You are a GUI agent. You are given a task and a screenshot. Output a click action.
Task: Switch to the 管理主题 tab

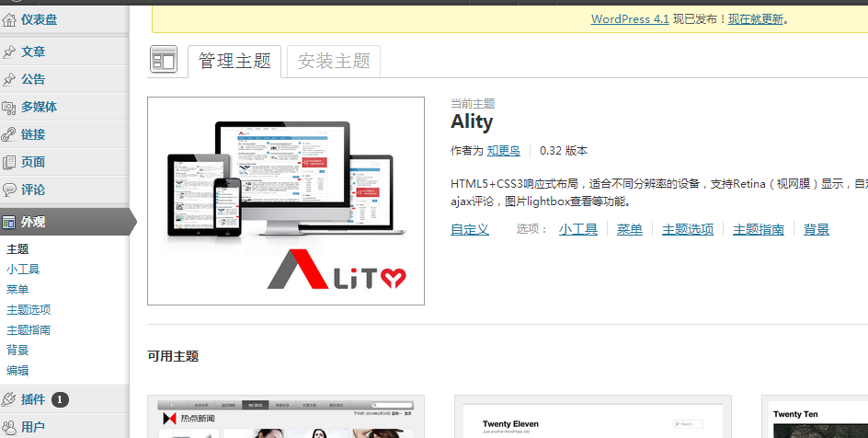click(x=234, y=62)
